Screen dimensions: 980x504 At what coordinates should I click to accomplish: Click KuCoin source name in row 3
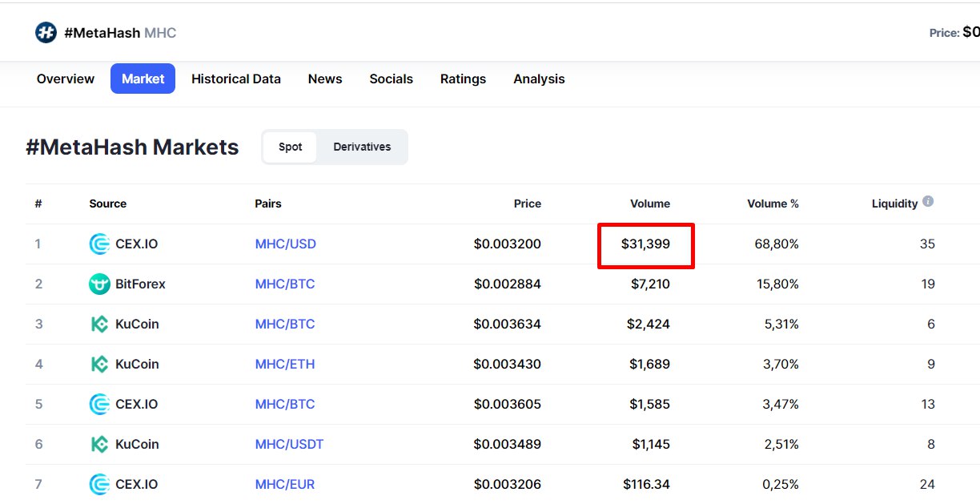[x=138, y=324]
